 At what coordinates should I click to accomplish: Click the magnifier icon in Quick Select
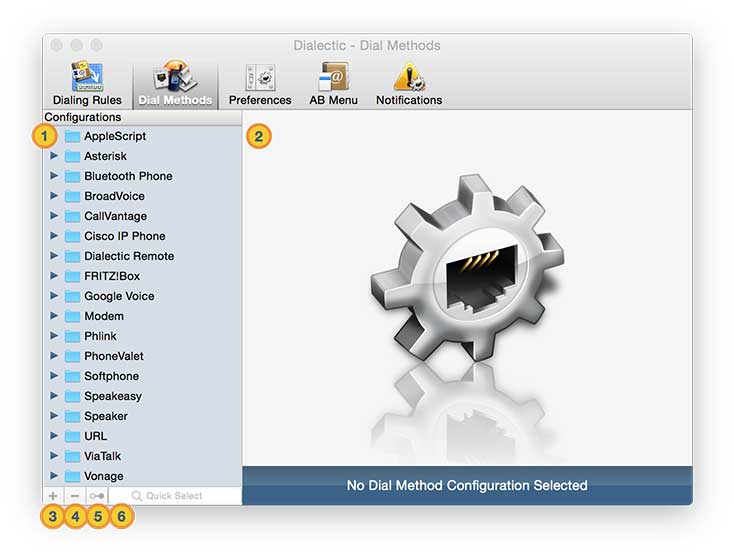coord(136,496)
